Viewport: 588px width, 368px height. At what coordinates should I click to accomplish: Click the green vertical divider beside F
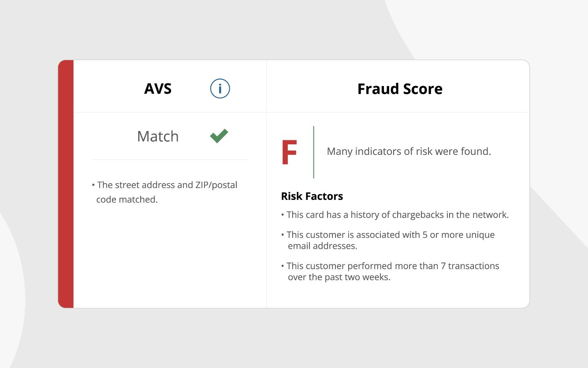[x=313, y=152]
